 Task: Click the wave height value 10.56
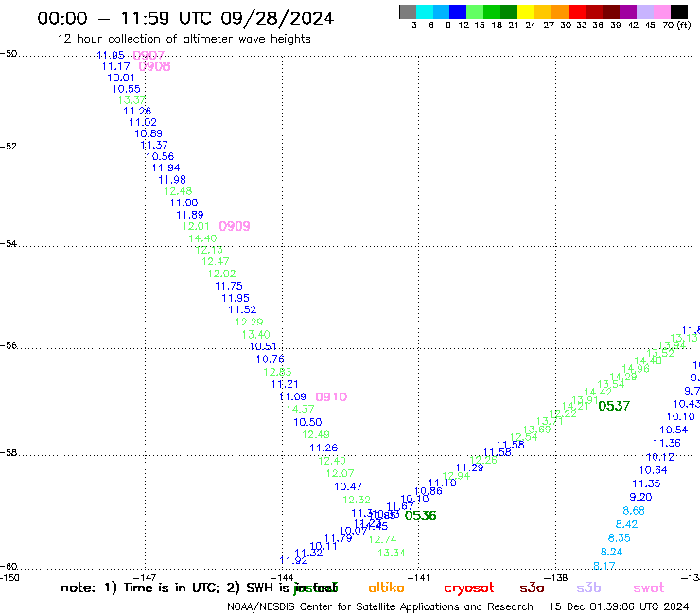click(160, 156)
